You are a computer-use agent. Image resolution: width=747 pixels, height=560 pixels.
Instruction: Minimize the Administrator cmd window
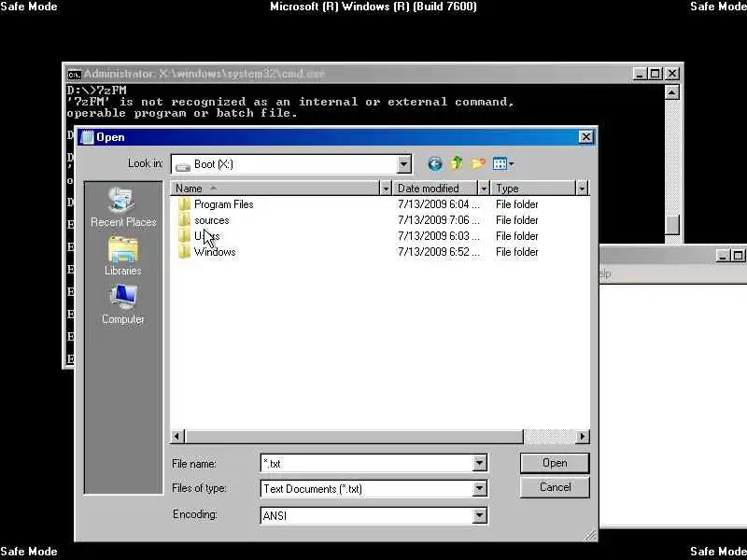[640, 74]
